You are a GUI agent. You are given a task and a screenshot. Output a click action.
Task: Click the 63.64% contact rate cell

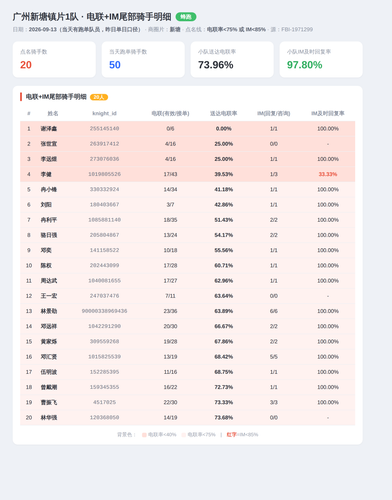pos(223,296)
